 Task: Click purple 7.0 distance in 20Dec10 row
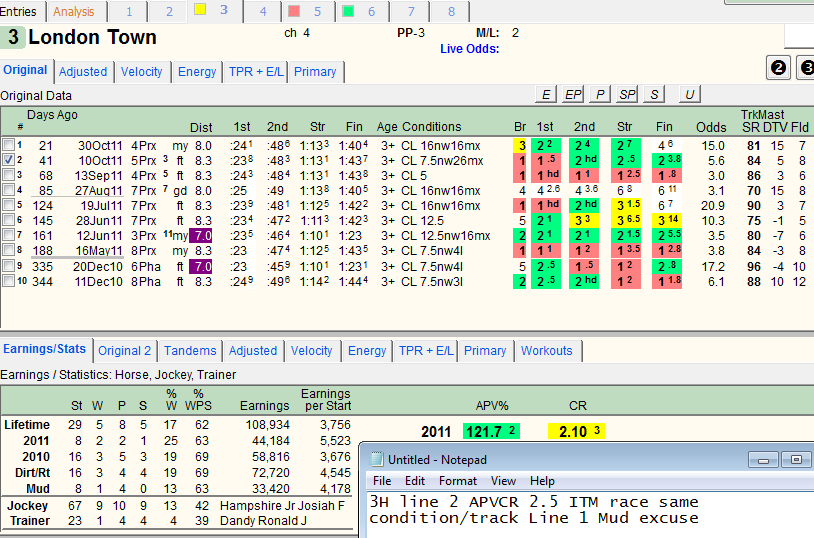point(201,266)
